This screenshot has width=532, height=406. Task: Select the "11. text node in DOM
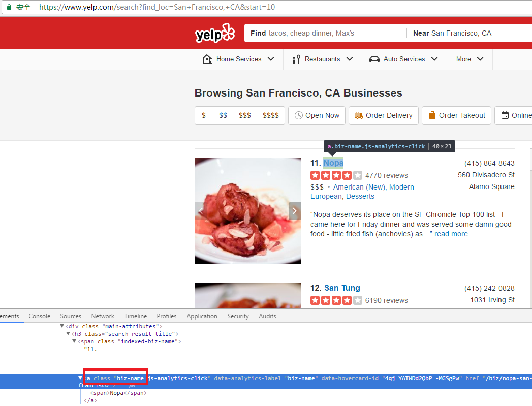tap(90, 349)
